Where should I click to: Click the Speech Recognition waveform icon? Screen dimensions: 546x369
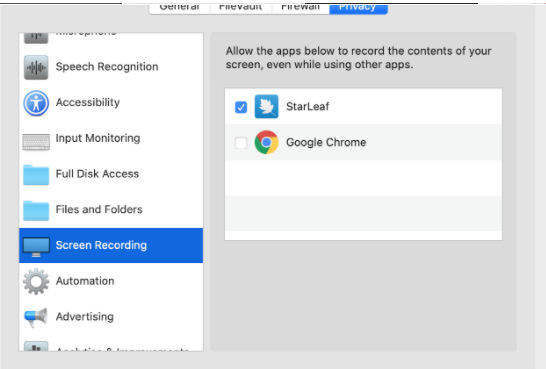[x=36, y=67]
